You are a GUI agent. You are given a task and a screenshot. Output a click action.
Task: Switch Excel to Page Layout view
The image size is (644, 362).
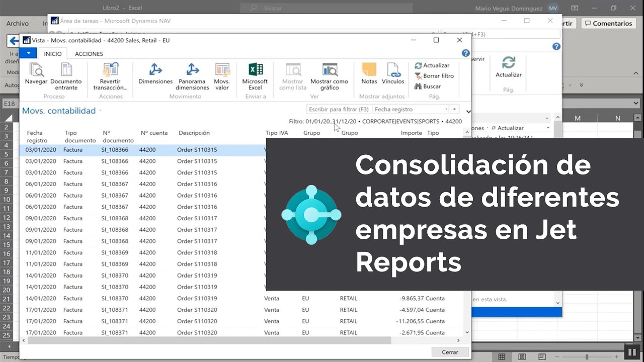click(523, 356)
